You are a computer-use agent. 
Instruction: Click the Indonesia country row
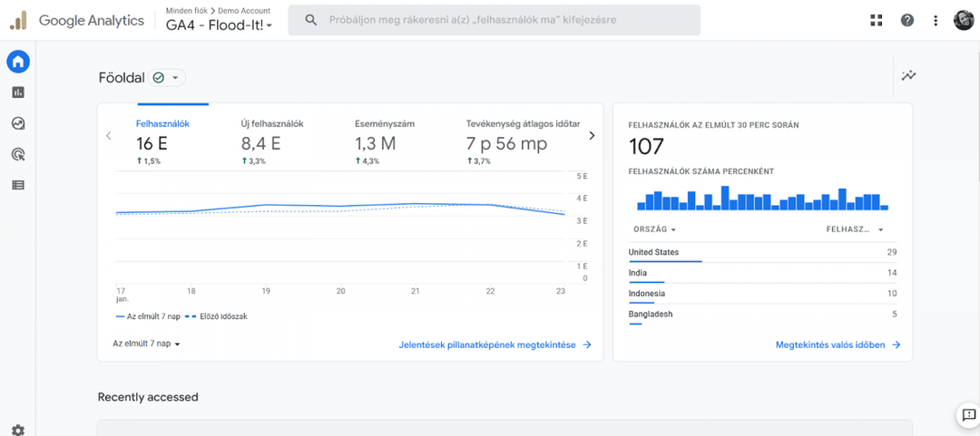[762, 294]
